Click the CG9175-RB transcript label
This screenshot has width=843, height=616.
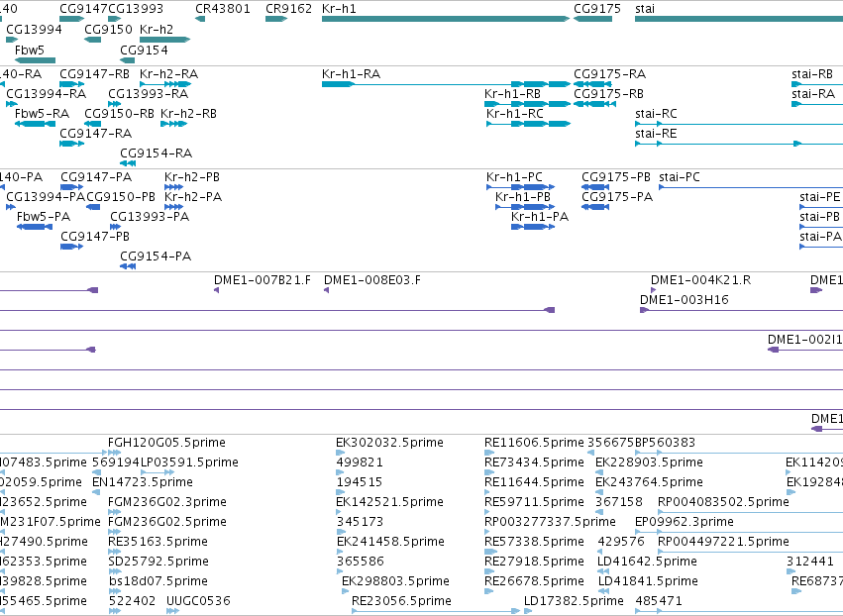608,93
